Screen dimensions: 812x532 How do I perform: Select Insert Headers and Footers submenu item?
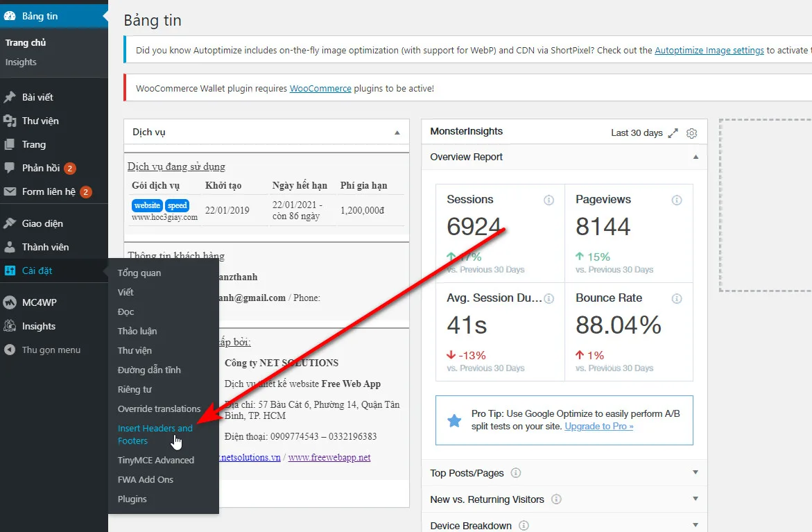pyautogui.click(x=155, y=435)
